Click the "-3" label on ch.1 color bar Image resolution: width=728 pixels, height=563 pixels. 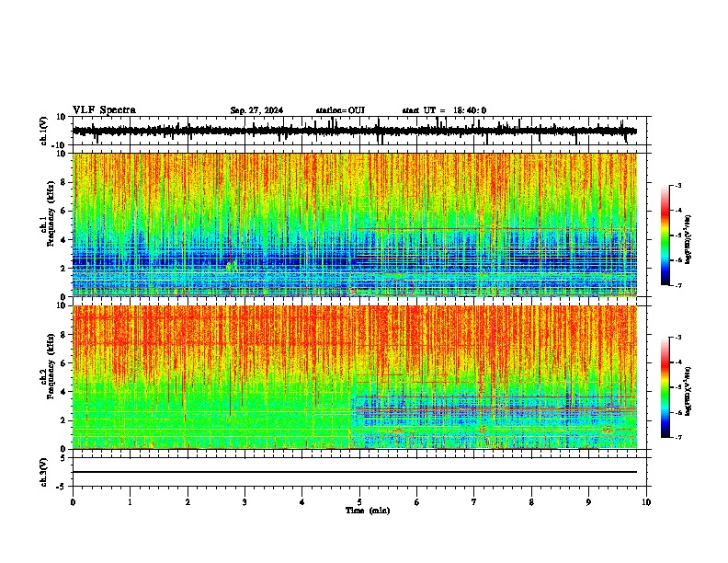pos(678,186)
